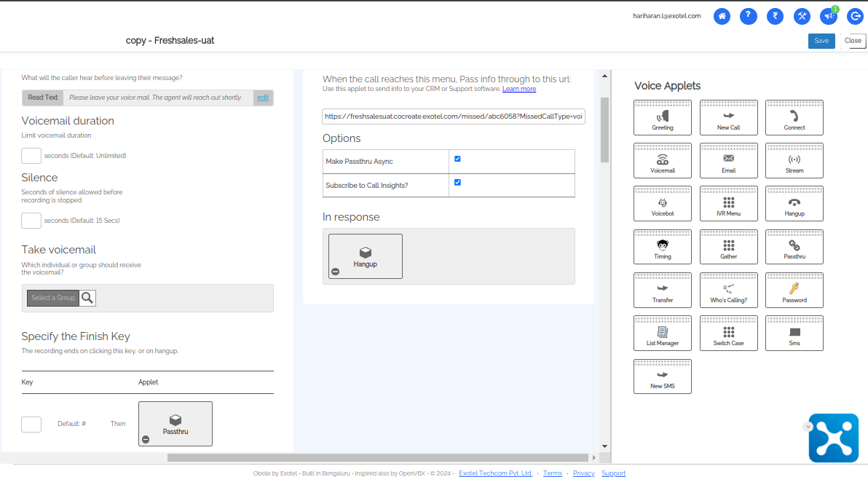Choose the Gather applet
Image resolution: width=868 pixels, height=477 pixels.
[x=728, y=247]
